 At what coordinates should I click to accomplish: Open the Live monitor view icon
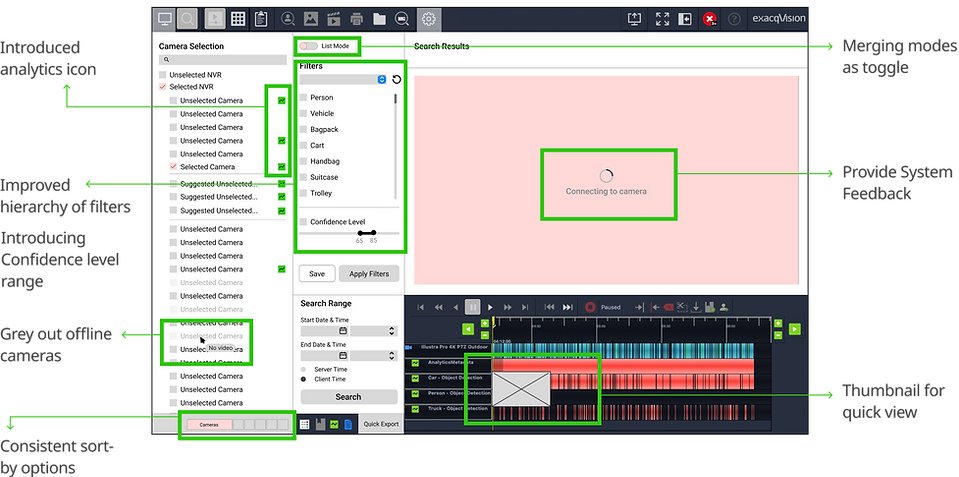tap(165, 19)
